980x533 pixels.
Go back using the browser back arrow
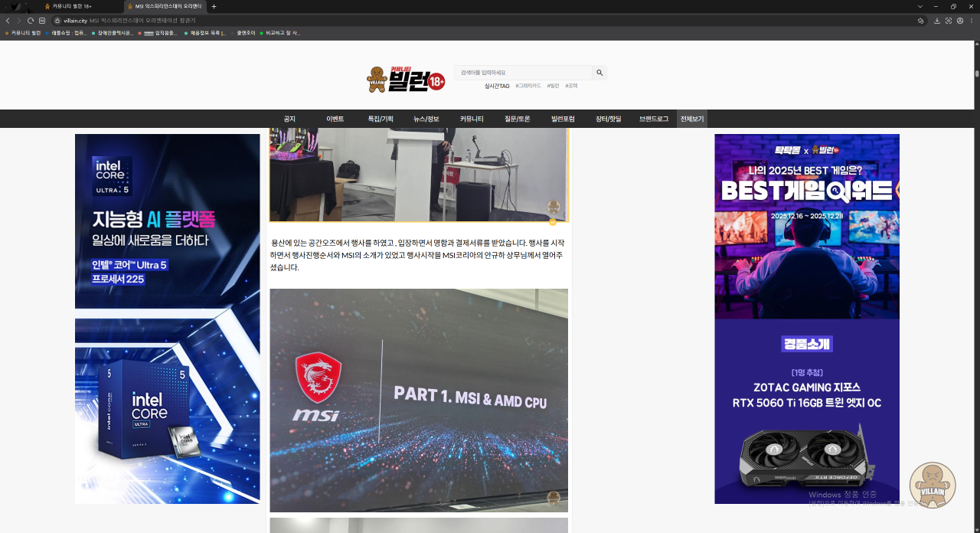click(x=8, y=21)
